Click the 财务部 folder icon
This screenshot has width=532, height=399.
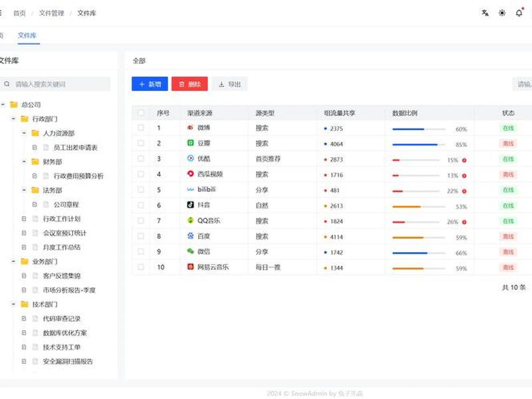point(35,162)
